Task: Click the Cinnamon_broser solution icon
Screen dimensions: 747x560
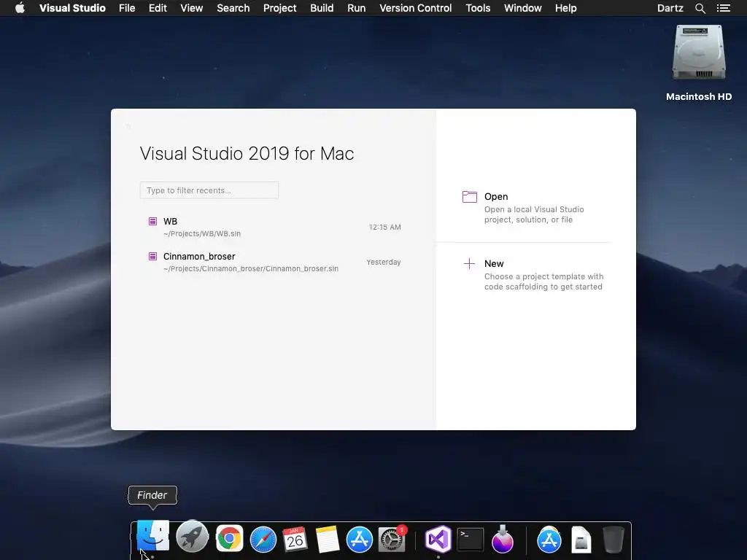Action: point(152,256)
